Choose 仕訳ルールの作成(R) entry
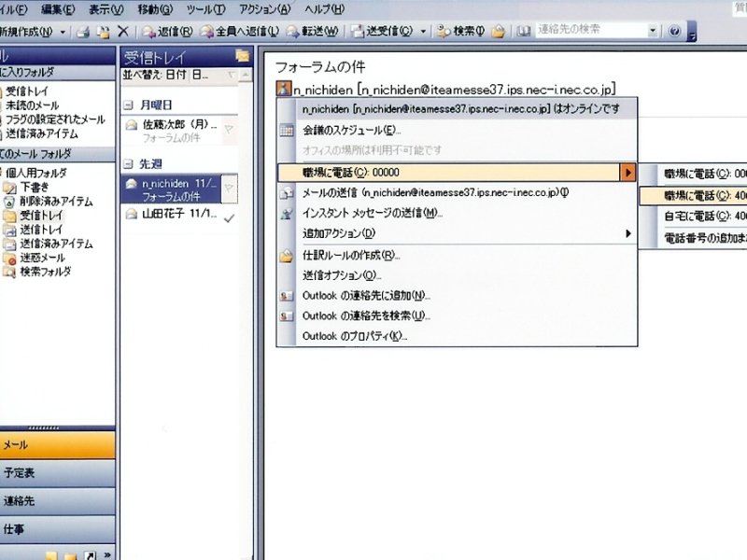Screen dimensions: 747x560 457,255
